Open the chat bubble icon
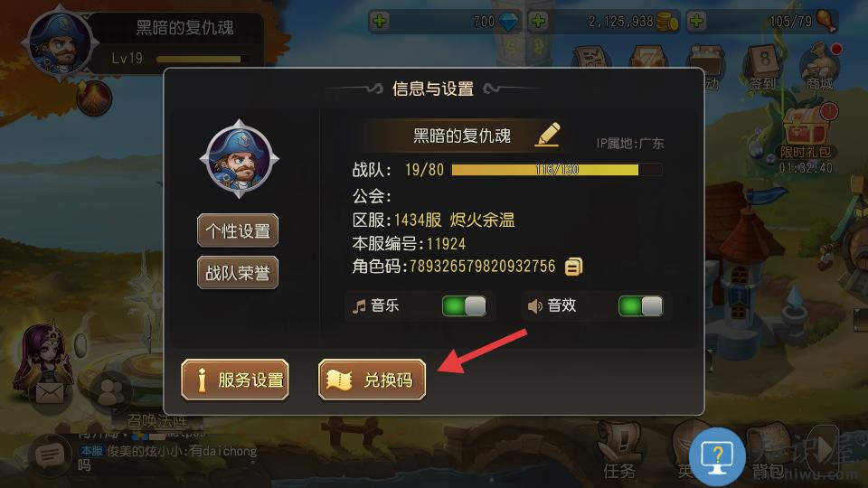The height and width of the screenshot is (488, 868). [x=50, y=455]
